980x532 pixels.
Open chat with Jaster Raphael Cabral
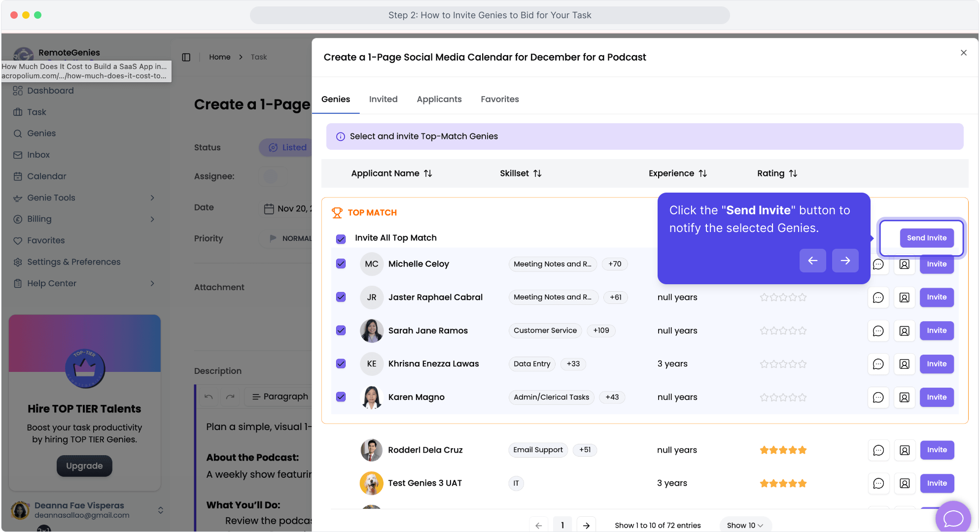tap(878, 298)
